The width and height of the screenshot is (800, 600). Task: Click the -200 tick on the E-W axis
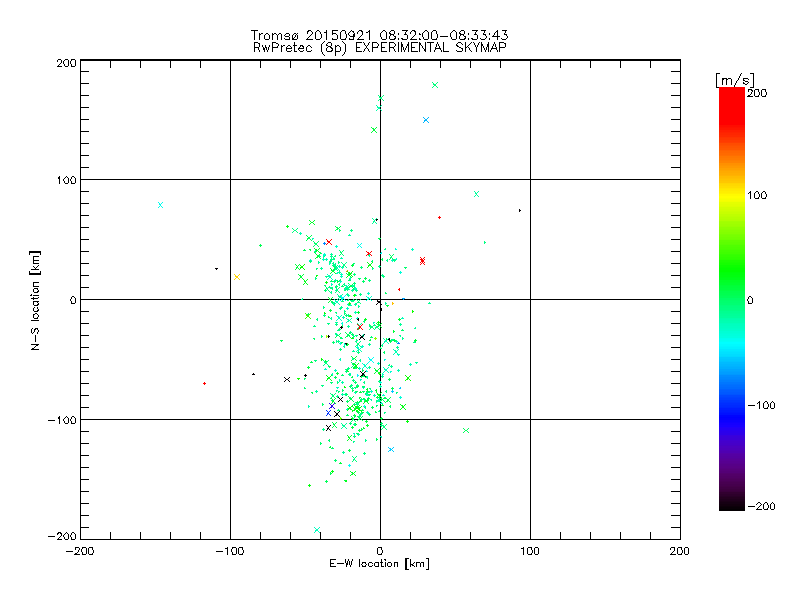[80, 550]
